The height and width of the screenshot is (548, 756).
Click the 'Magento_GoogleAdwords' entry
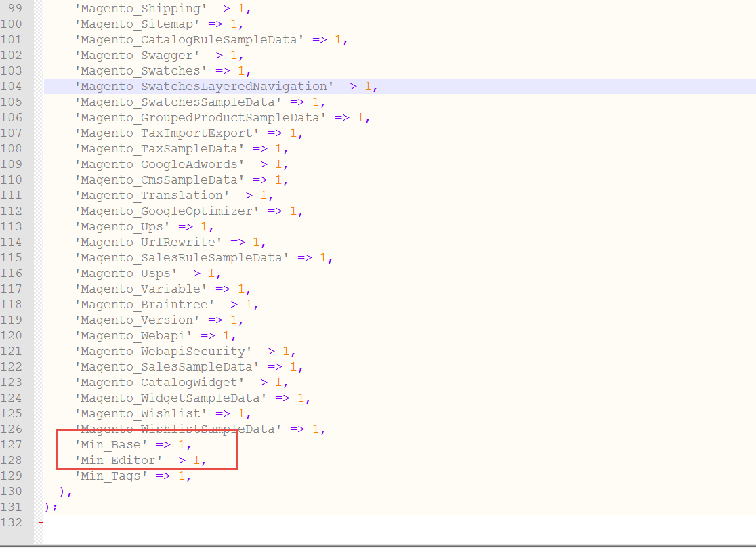click(182, 165)
